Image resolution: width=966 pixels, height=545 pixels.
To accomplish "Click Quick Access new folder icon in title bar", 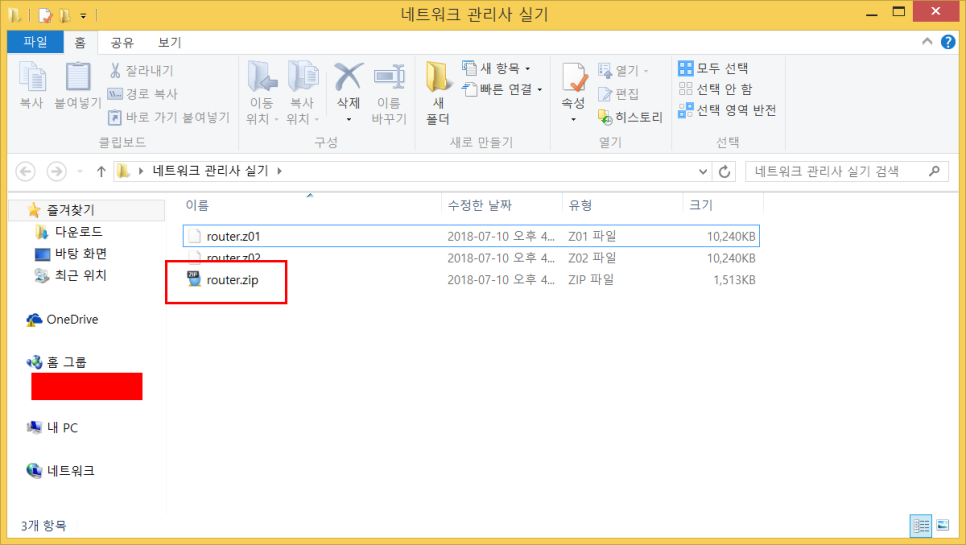I will [65, 14].
